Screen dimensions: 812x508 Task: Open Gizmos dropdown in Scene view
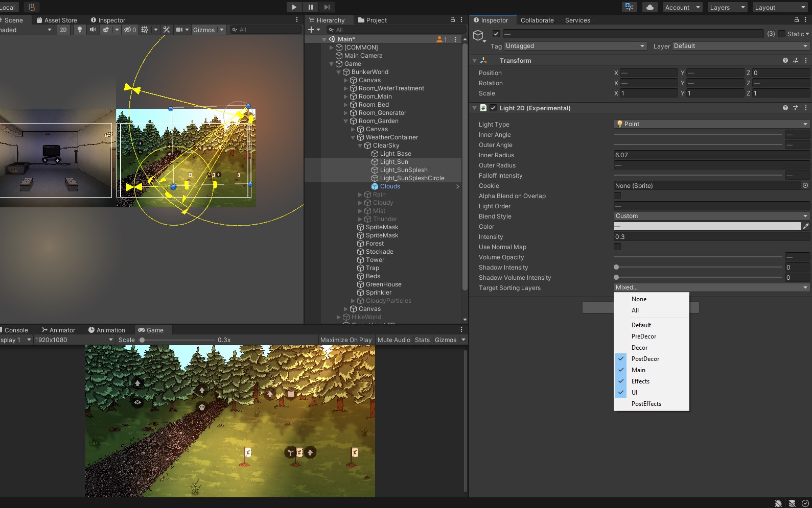pyautogui.click(x=208, y=30)
